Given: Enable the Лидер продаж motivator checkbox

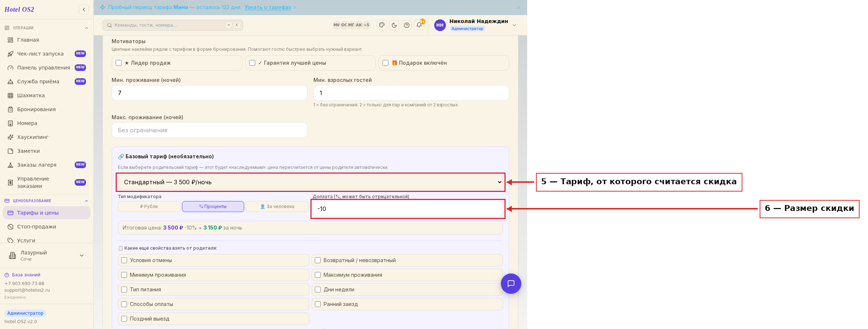Looking at the screenshot, I should (x=119, y=63).
